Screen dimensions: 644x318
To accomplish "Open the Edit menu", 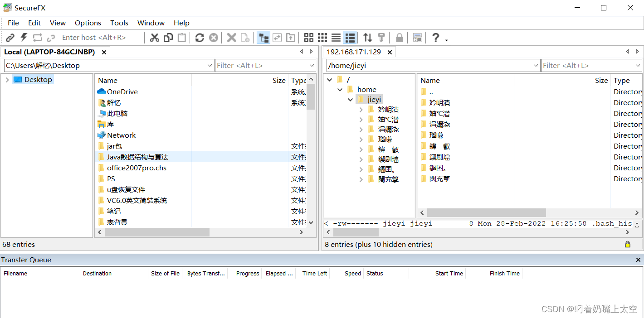I will click(x=34, y=23).
